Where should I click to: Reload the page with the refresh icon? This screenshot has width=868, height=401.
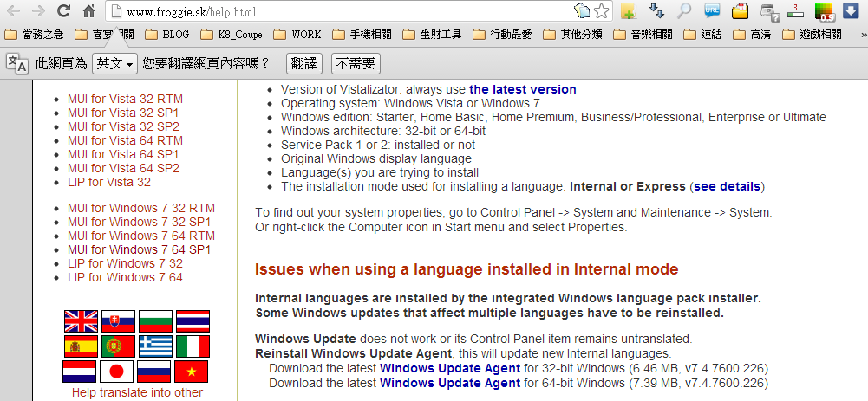tap(64, 10)
